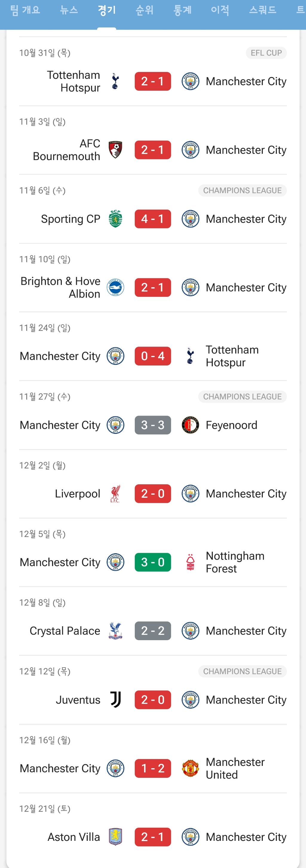Viewport: 306px width, 868px height.
Task: Open the 3 - 0 Nottingham Forest score
Action: [x=153, y=562]
